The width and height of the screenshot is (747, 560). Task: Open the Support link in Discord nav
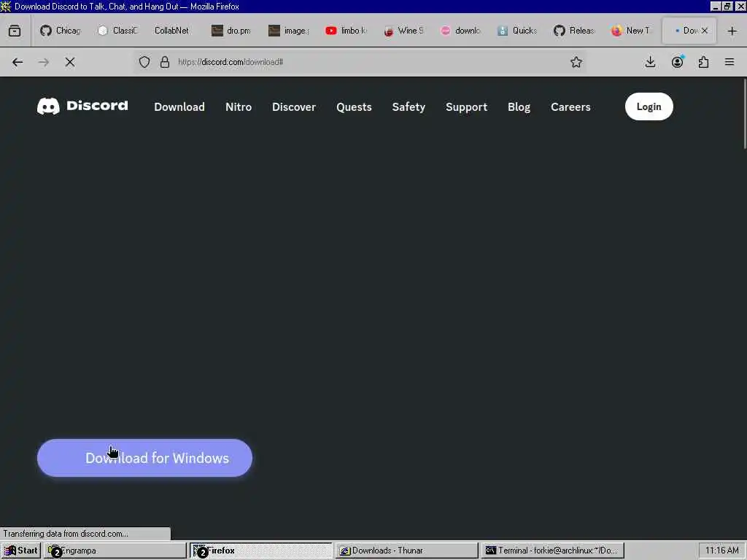pos(466,107)
